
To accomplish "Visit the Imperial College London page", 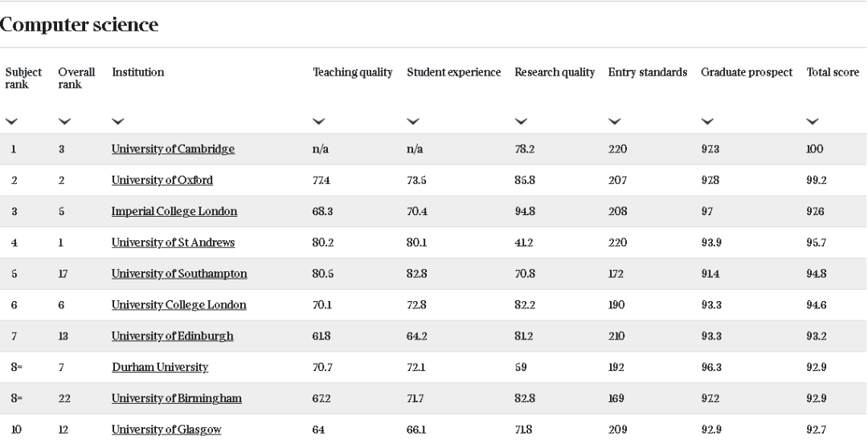I will tap(174, 211).
